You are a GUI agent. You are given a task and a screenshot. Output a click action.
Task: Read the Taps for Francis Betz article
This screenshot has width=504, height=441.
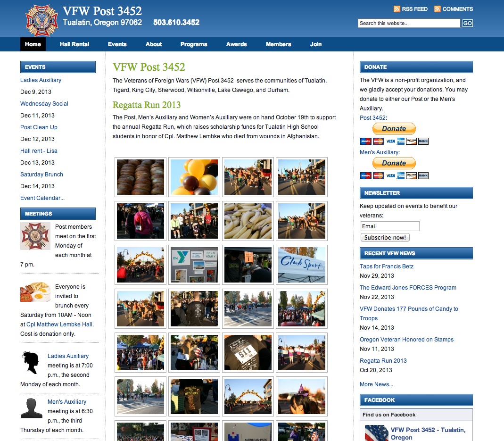pyautogui.click(x=386, y=266)
